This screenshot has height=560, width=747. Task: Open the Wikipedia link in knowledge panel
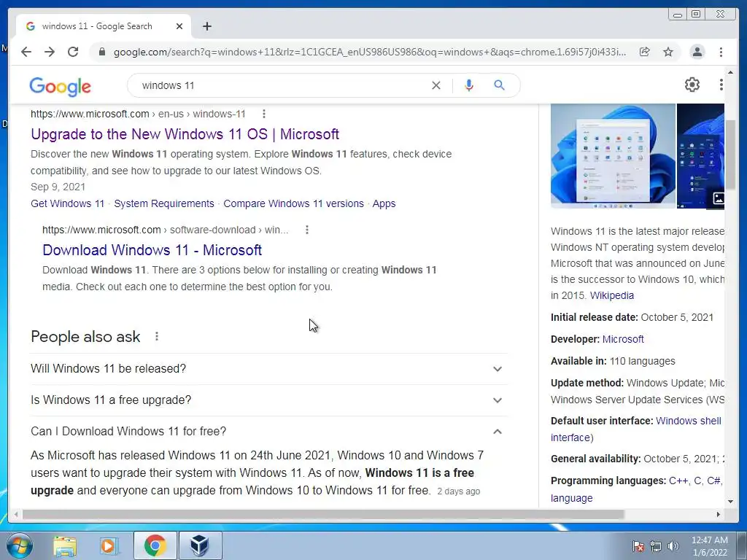[612, 296]
